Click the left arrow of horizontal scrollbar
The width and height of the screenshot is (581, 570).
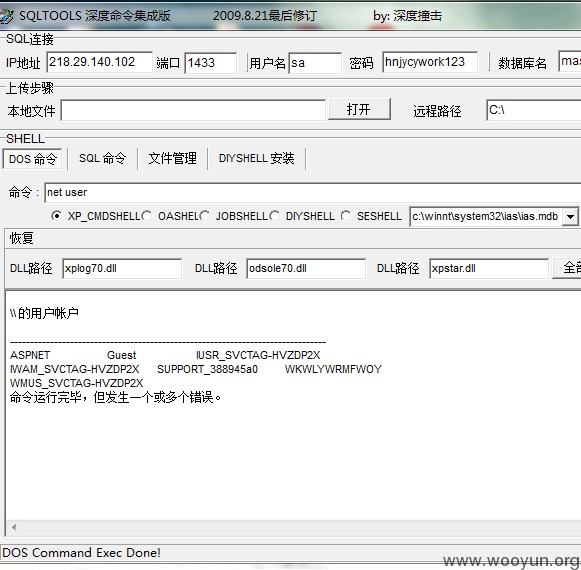tap(14, 527)
